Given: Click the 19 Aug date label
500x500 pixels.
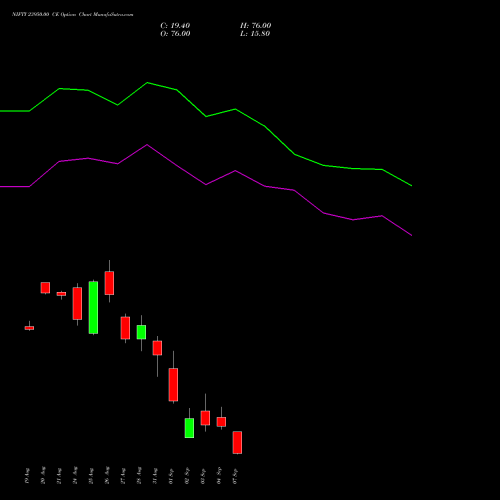Looking at the screenshot, I should pyautogui.click(x=27, y=476).
